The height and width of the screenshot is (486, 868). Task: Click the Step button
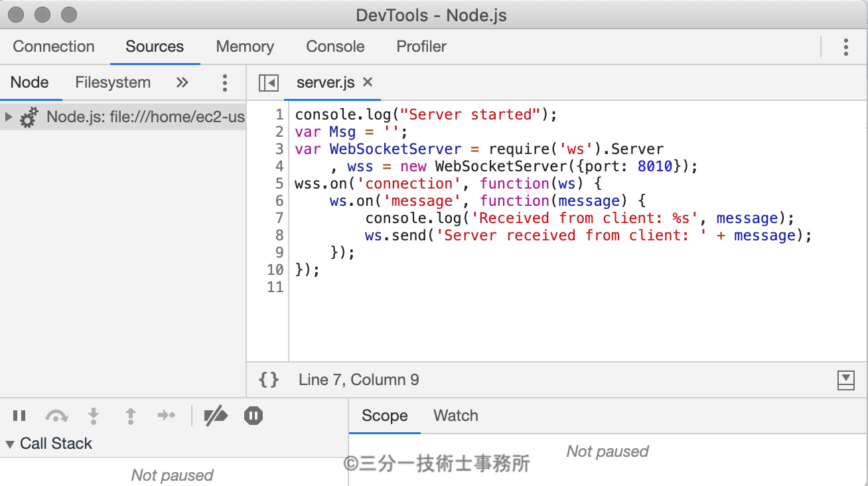click(166, 416)
